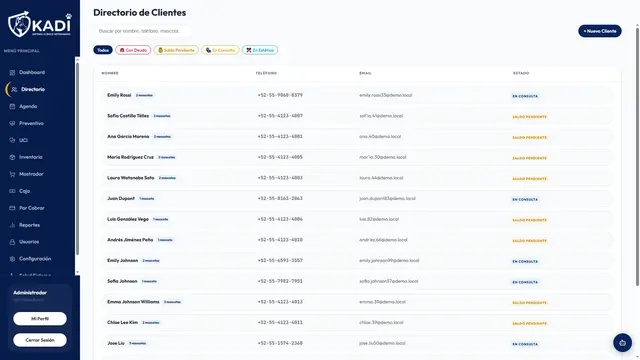This screenshot has height=360, width=640.
Task: Click Chloe Lee Kim's Saldo Pendiente badge
Action: pyautogui.click(x=529, y=324)
